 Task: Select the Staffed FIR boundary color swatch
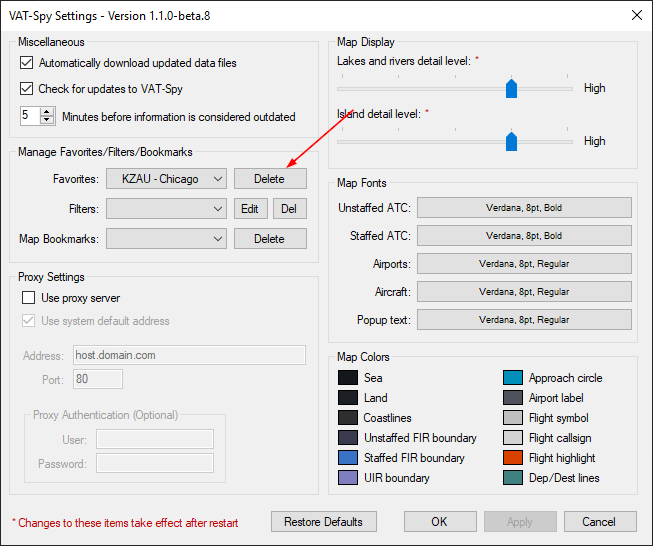[348, 458]
